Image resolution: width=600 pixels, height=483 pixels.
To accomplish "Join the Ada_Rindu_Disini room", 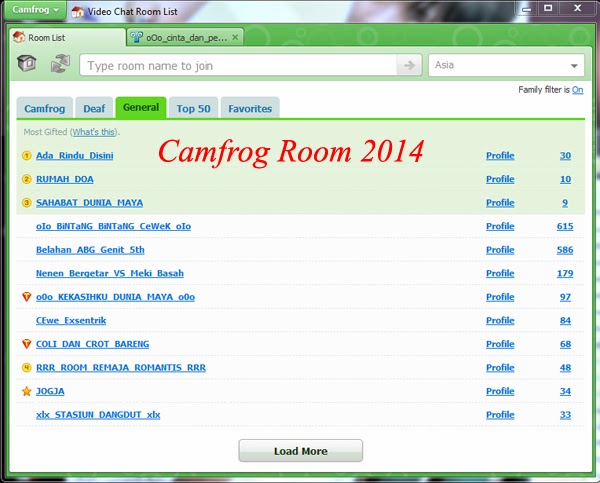I will [x=75, y=156].
